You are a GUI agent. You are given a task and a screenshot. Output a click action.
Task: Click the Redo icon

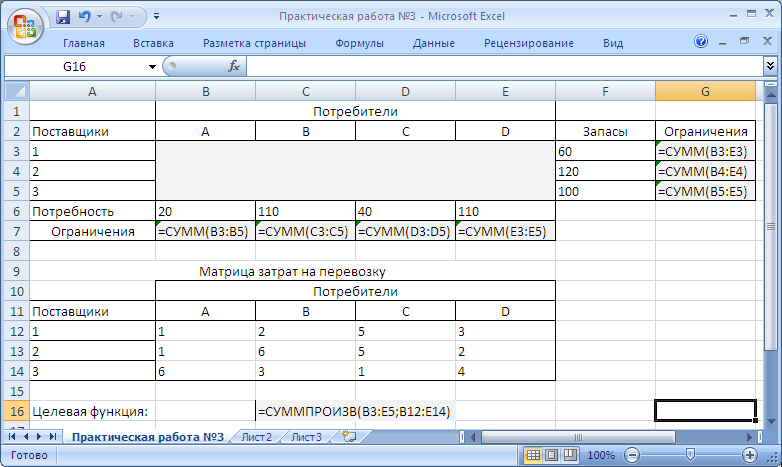pos(116,17)
